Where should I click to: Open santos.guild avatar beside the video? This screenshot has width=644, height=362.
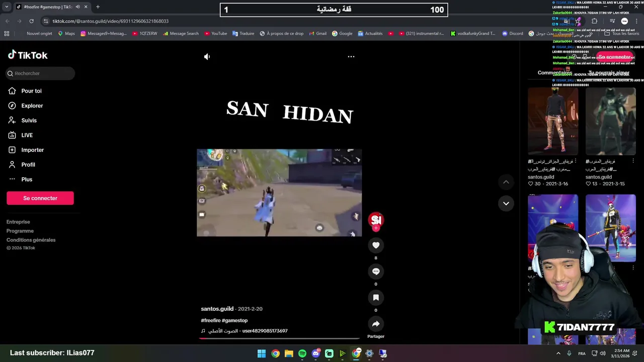pos(376,220)
